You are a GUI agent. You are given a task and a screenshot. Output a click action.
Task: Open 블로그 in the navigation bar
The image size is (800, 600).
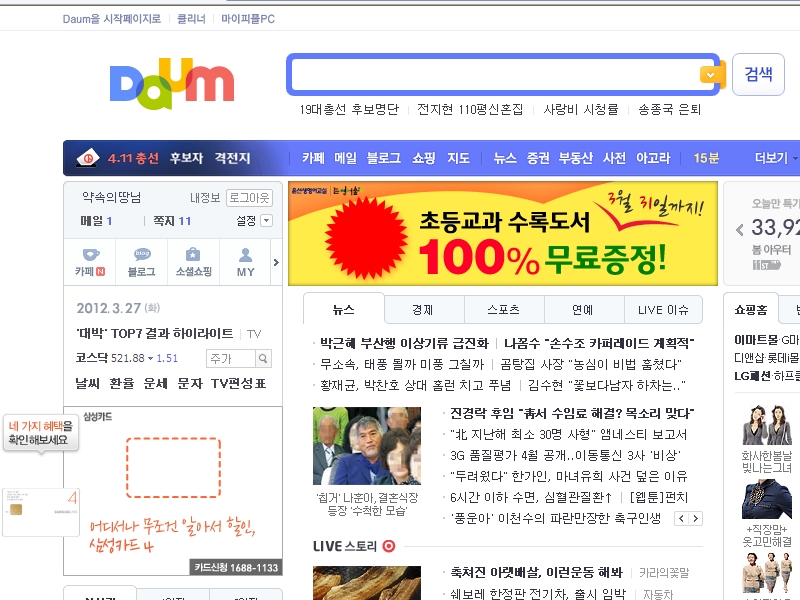[x=384, y=158]
